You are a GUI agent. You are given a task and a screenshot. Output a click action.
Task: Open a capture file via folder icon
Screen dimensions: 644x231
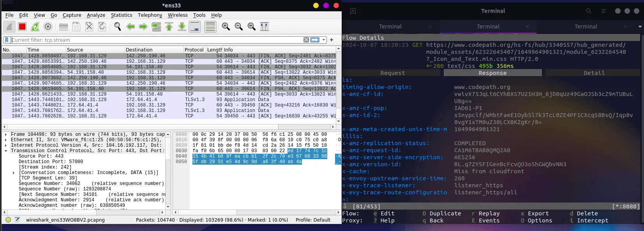point(64,27)
